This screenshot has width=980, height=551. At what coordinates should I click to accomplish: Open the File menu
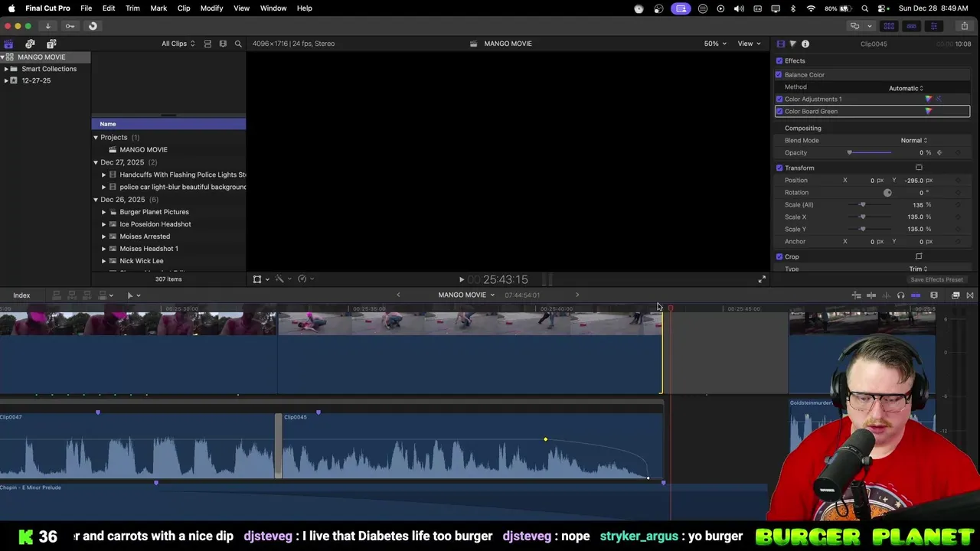point(87,8)
